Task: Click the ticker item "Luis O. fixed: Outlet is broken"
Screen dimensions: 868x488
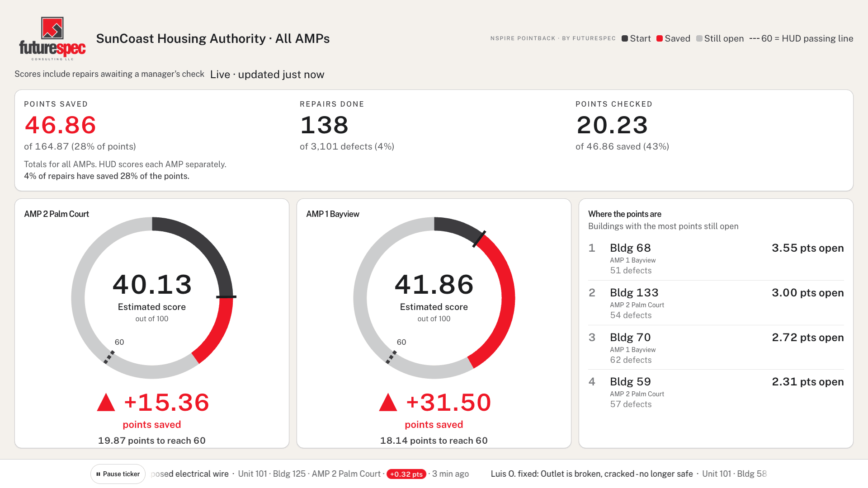Action: pyautogui.click(x=592, y=474)
